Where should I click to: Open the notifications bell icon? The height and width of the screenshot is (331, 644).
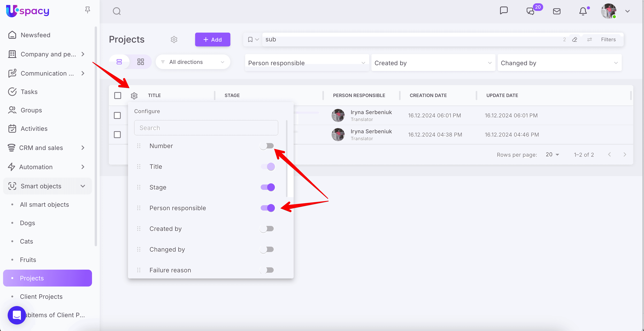point(583,11)
